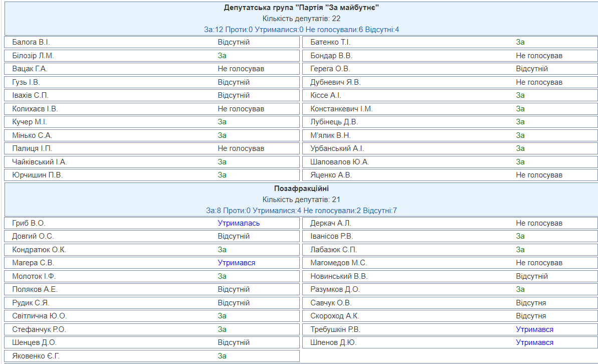Click the 'Позафракційні' group header
Viewport: 598px width, 364px height.
[301, 189]
